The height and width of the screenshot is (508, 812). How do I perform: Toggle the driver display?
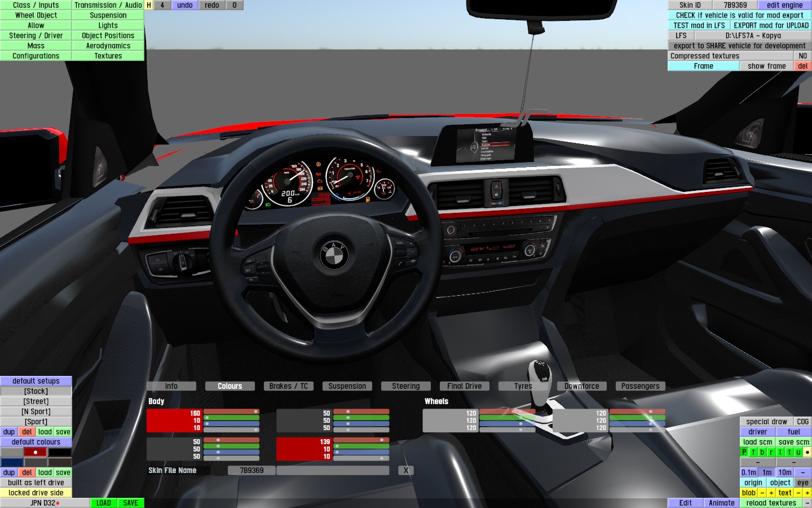[758, 432]
